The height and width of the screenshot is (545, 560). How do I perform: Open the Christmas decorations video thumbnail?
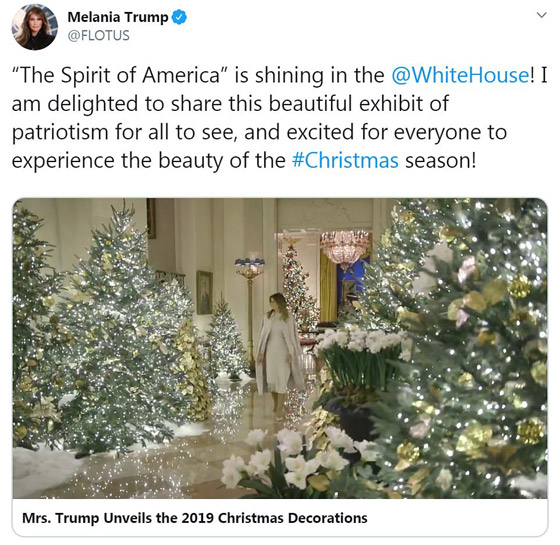(x=280, y=348)
